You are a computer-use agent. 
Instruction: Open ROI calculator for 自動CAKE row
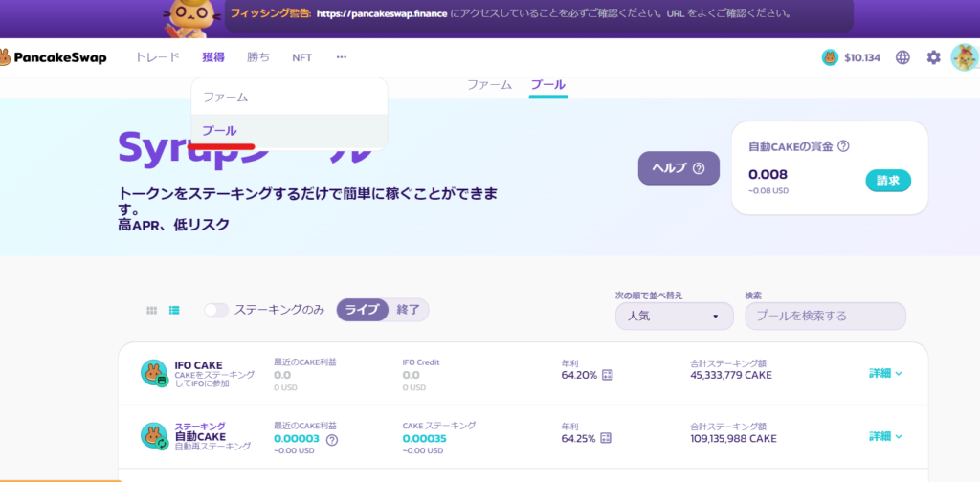tap(606, 438)
